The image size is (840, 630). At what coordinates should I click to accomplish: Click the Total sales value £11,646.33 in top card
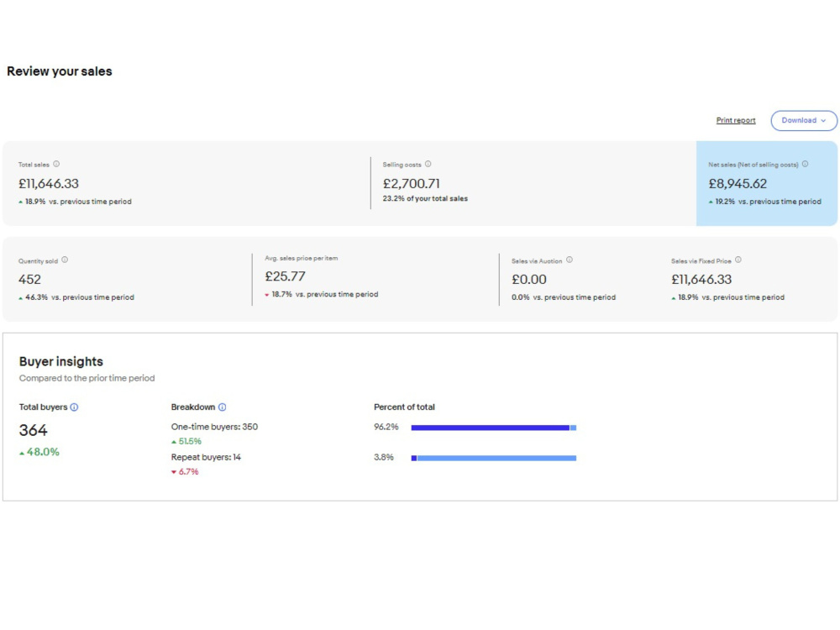(x=49, y=184)
